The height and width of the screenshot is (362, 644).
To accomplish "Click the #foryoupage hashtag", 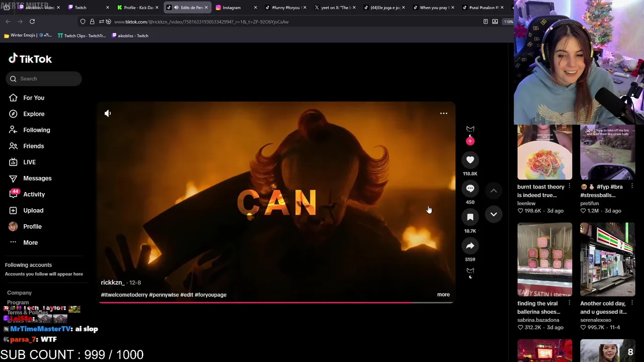I will pos(210,295).
